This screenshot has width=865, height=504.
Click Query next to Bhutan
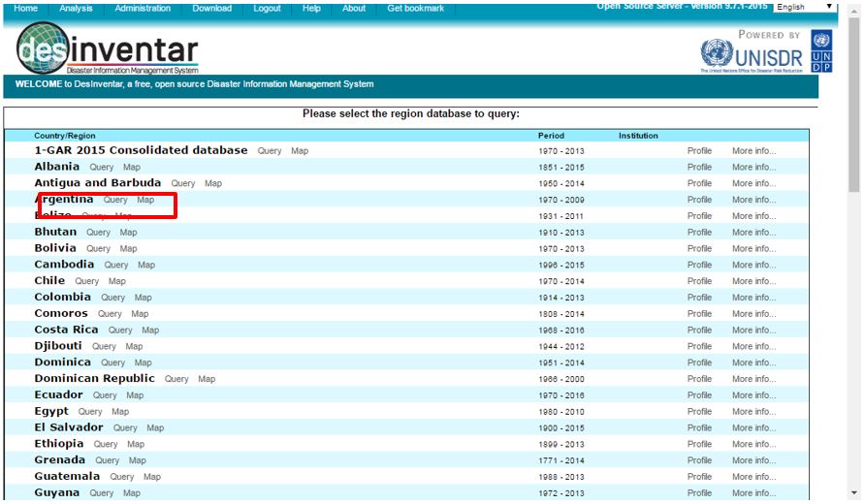click(98, 233)
